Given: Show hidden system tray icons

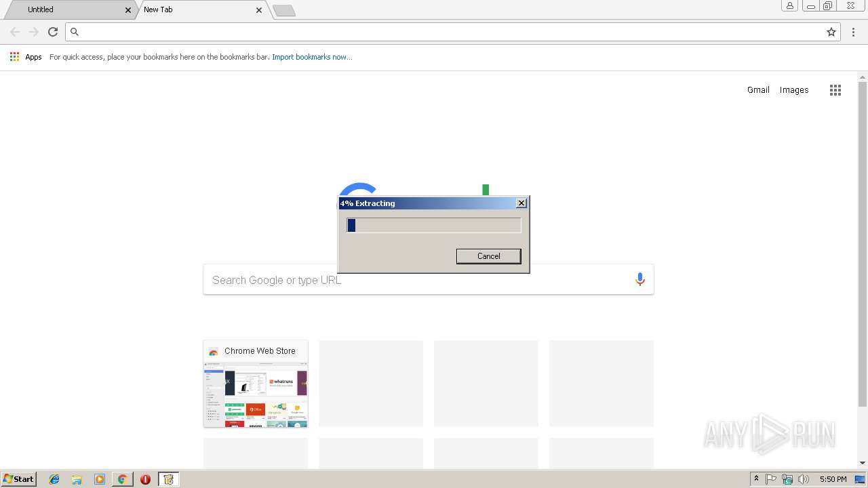Looking at the screenshot, I should [x=756, y=479].
